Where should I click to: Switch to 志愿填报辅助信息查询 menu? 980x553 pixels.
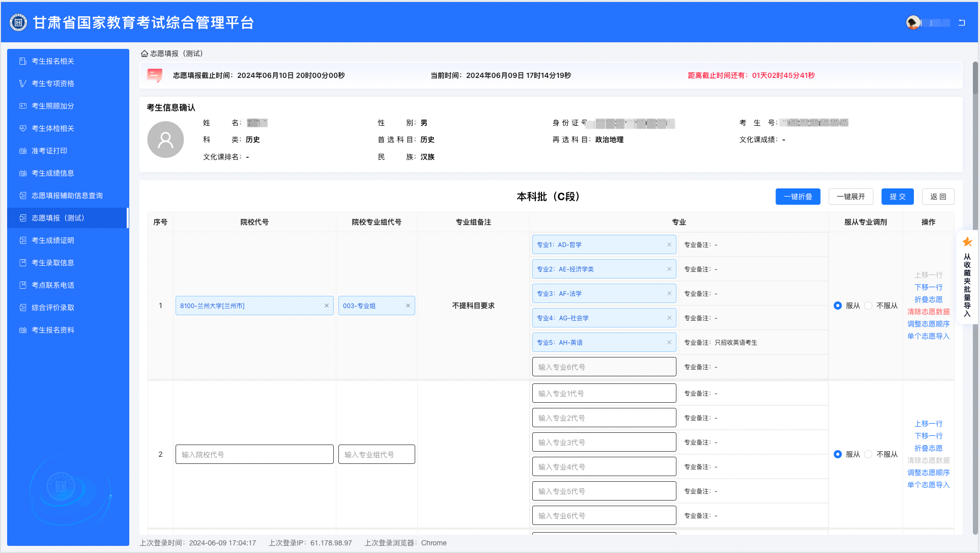(66, 196)
